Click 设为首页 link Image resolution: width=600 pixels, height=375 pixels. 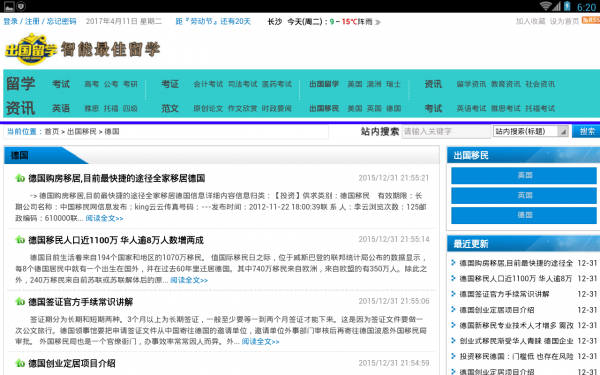(564, 21)
